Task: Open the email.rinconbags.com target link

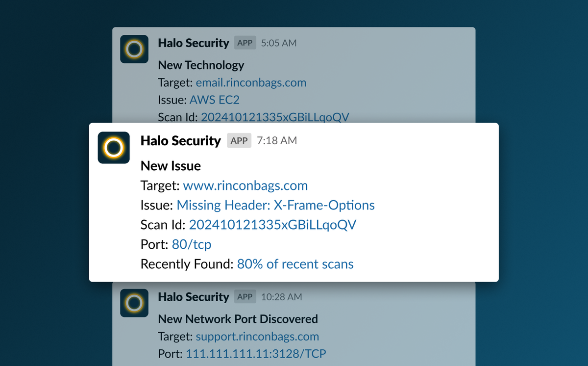Action: 251,82
